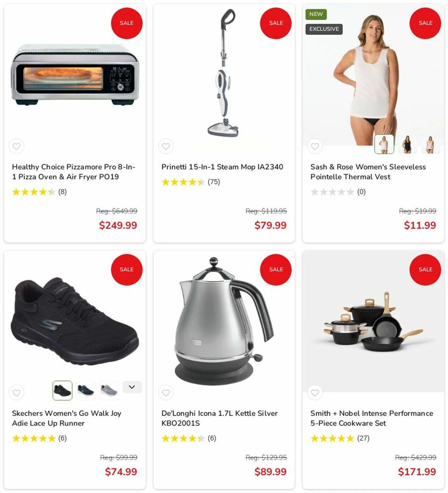Click SALE badge on the pizza oven
The image size is (448, 493).
127,23
